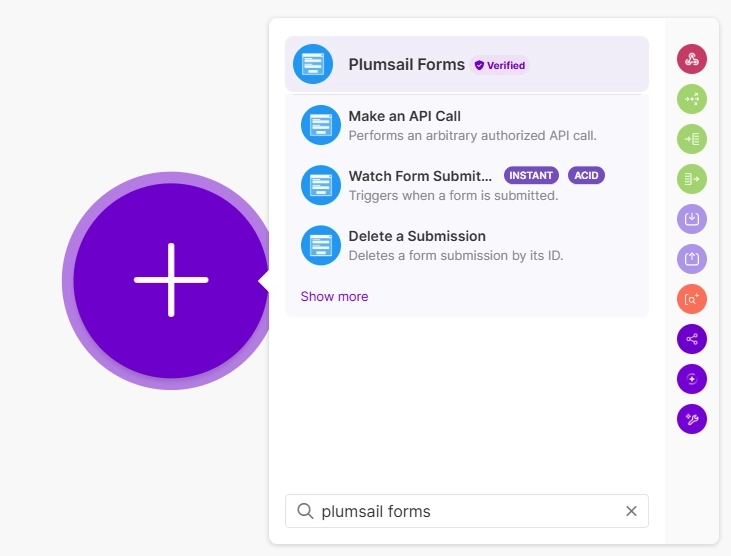
Task: Click the red Webhooks icon in sidebar
Action: pyautogui.click(x=691, y=59)
